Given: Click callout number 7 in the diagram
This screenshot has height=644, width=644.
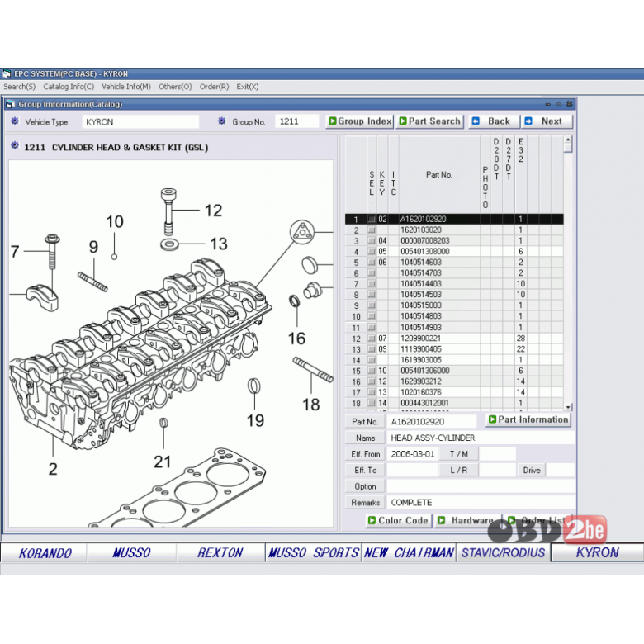Looking at the screenshot, I should [15, 251].
